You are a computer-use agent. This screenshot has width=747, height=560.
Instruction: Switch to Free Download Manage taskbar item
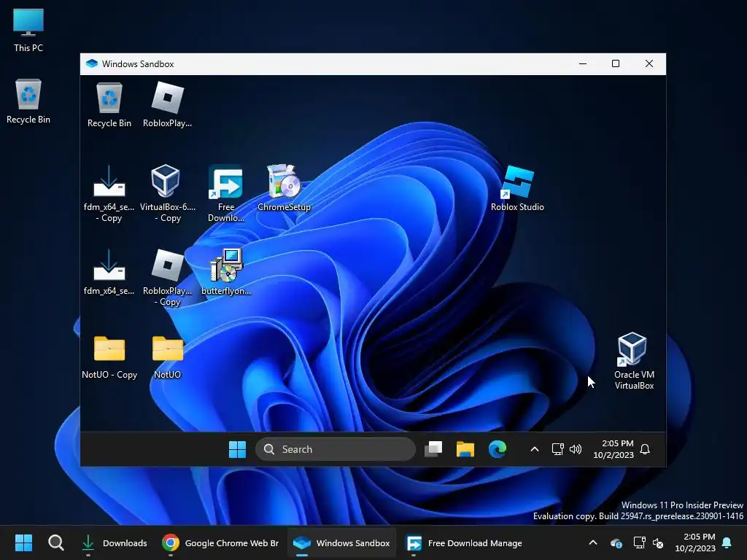tap(463, 542)
